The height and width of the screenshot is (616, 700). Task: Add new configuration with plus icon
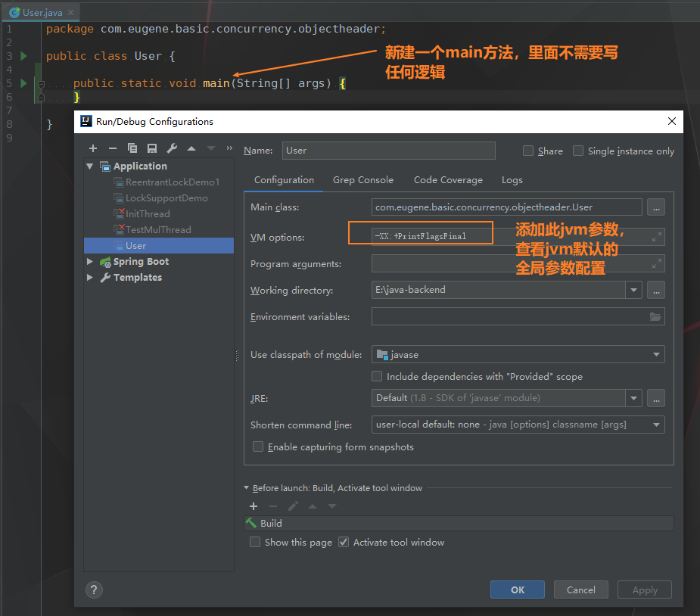[x=93, y=148]
